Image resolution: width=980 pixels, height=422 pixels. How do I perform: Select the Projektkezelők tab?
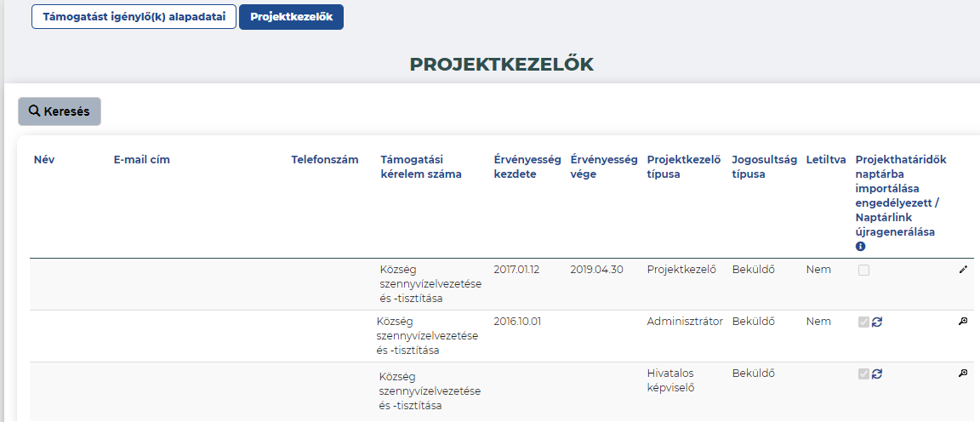[x=291, y=17]
